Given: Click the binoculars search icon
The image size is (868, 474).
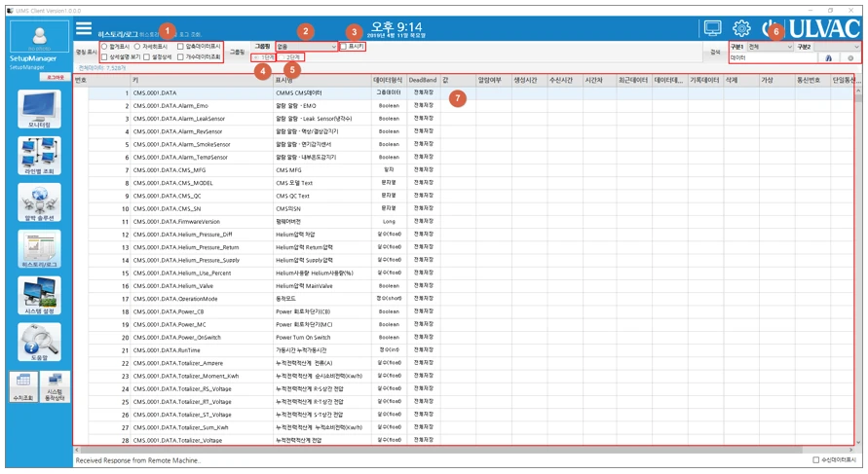Looking at the screenshot, I should tap(828, 58).
